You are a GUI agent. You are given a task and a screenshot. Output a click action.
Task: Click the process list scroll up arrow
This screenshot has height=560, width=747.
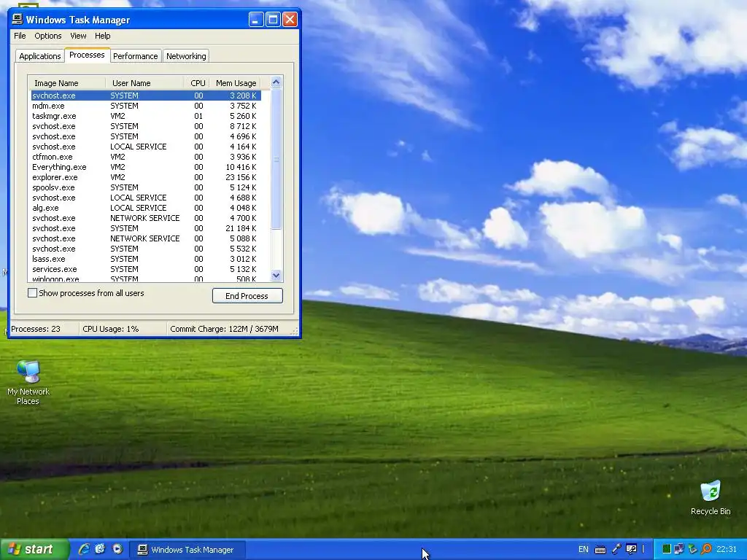pos(276,82)
